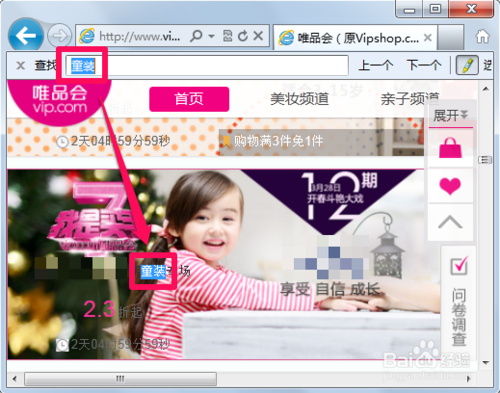Open the 亲子频道 navigation item

point(409,99)
